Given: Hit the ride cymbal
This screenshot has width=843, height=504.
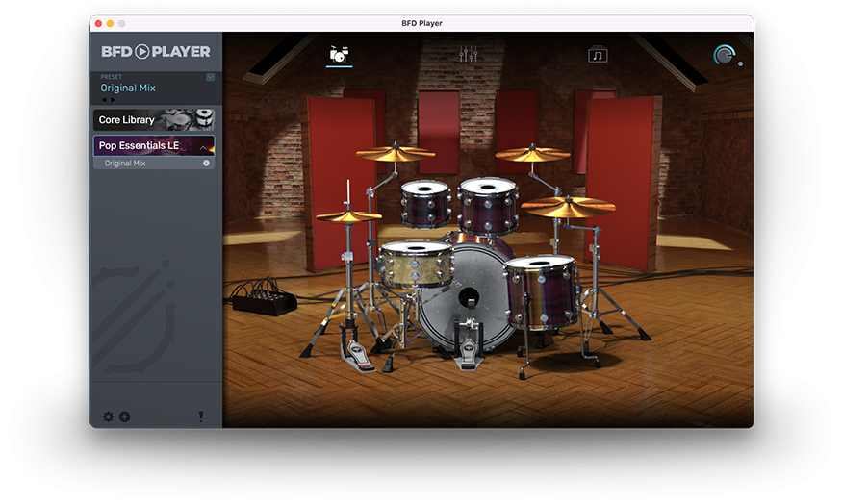Looking at the screenshot, I should click(569, 207).
